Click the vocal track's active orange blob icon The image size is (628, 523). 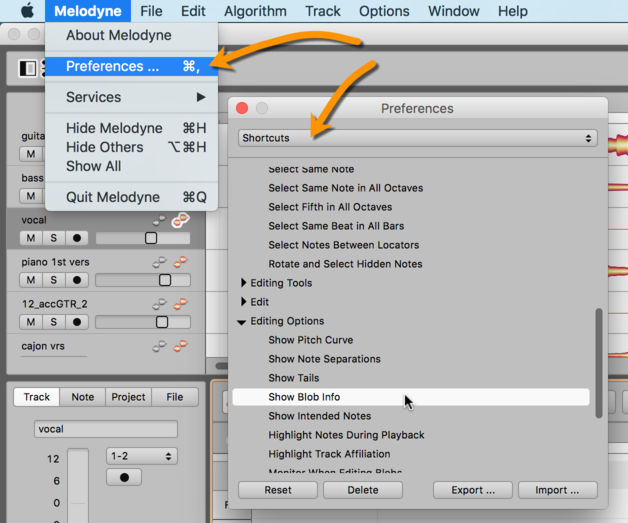coord(181,220)
